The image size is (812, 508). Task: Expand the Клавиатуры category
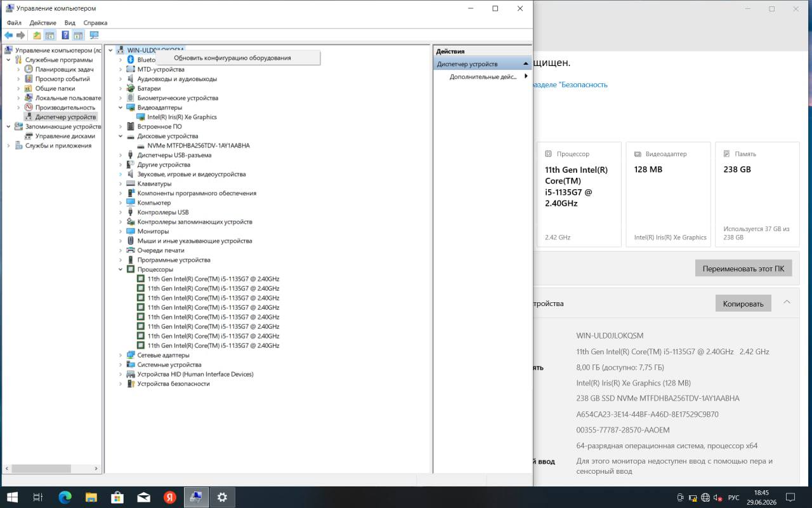[x=121, y=184]
